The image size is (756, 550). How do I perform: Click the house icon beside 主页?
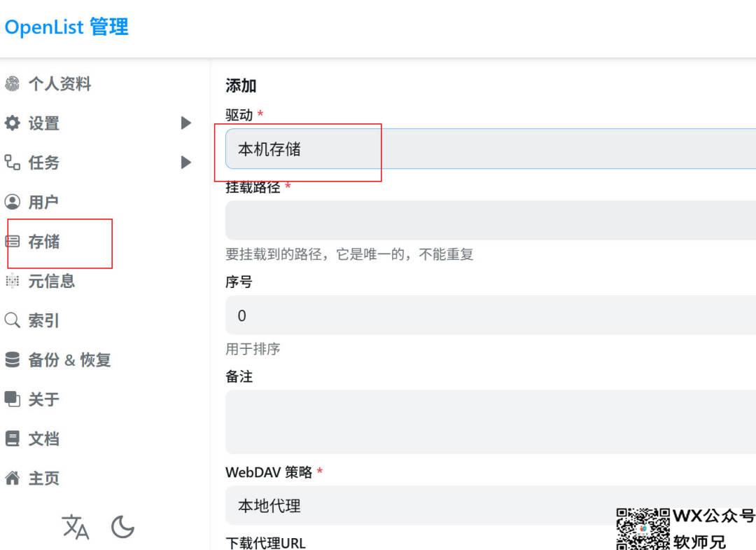point(12,478)
